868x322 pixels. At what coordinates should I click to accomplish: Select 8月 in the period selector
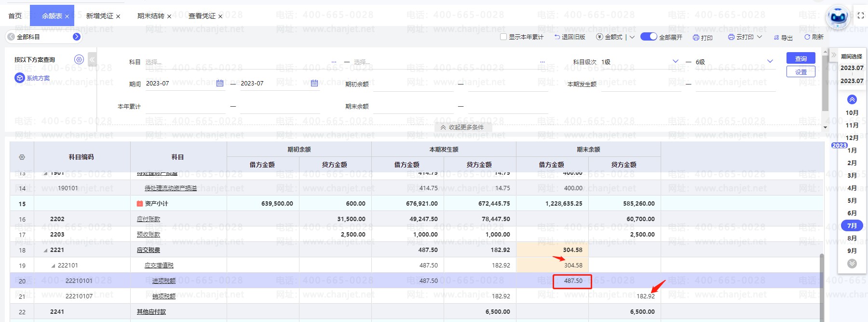(x=852, y=238)
